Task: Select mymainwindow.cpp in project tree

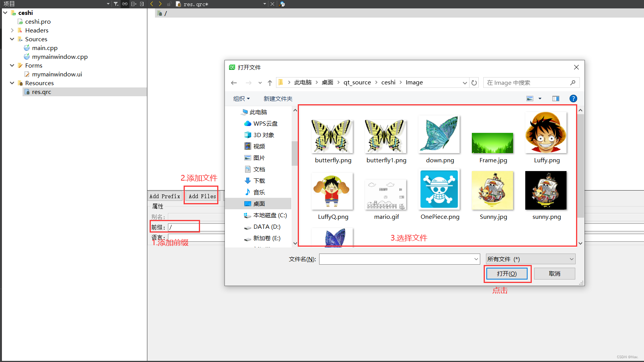Action: pyautogui.click(x=60, y=57)
